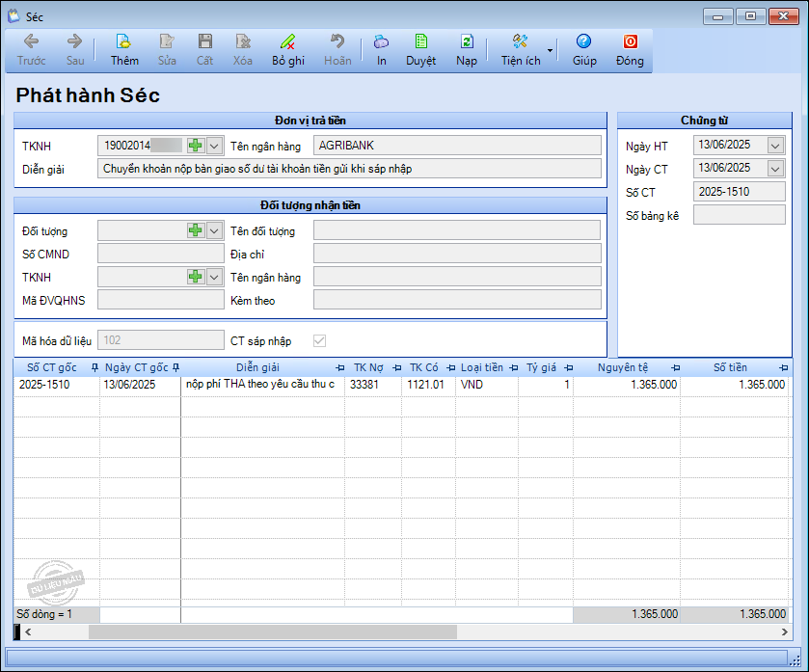Pin the Diễn giải column
Image resolution: width=809 pixels, height=672 pixels.
(339, 367)
